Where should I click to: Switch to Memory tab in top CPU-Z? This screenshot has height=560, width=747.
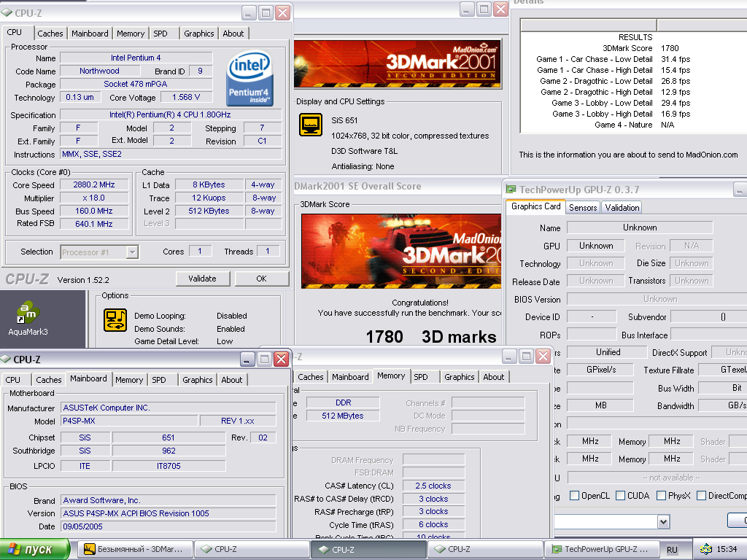coord(131,34)
